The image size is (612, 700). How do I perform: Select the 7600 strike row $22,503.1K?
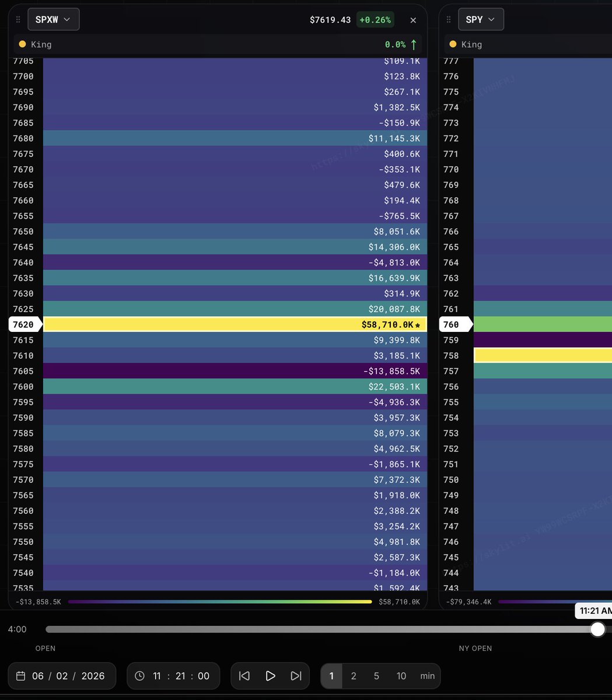coord(235,386)
